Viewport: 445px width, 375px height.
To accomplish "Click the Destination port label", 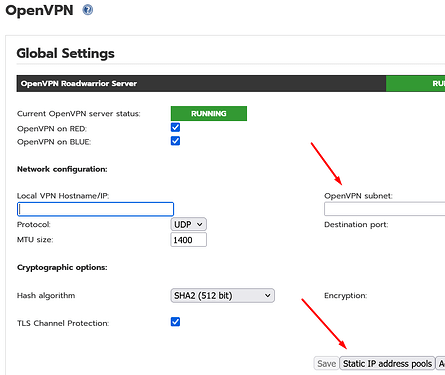I will click(356, 225).
